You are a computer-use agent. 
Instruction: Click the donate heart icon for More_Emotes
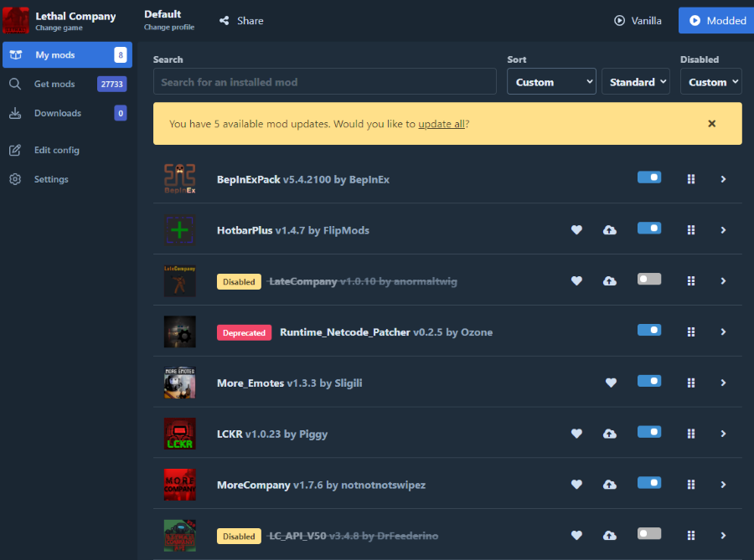click(611, 383)
